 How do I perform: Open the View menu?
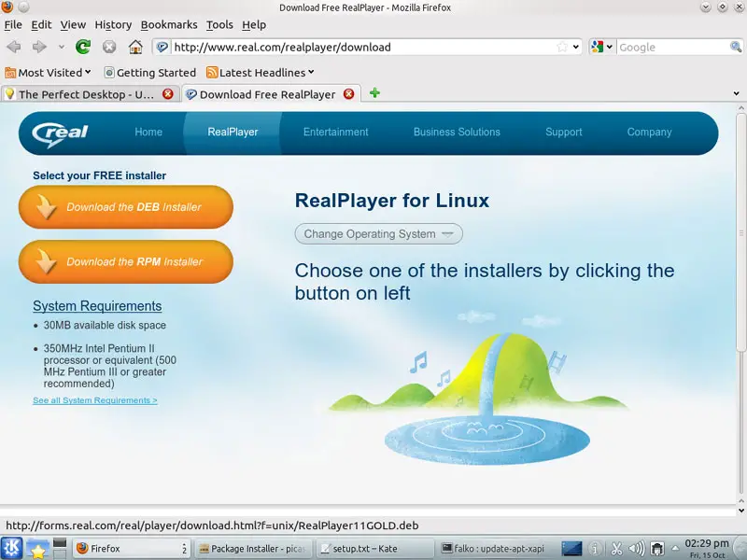tap(73, 25)
